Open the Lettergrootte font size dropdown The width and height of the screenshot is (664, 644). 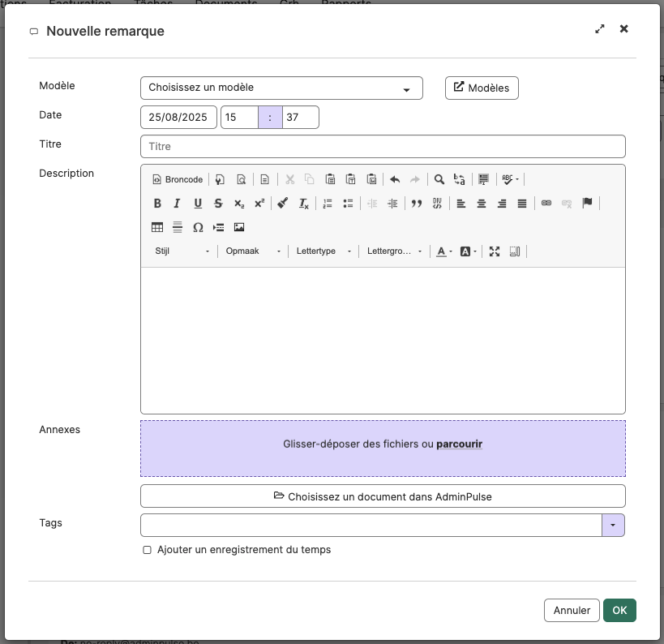(x=394, y=251)
